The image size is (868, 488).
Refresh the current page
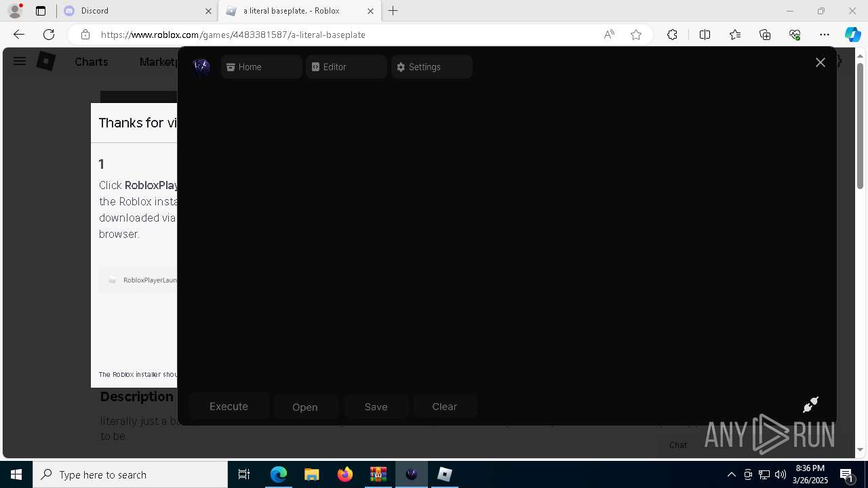click(x=49, y=35)
